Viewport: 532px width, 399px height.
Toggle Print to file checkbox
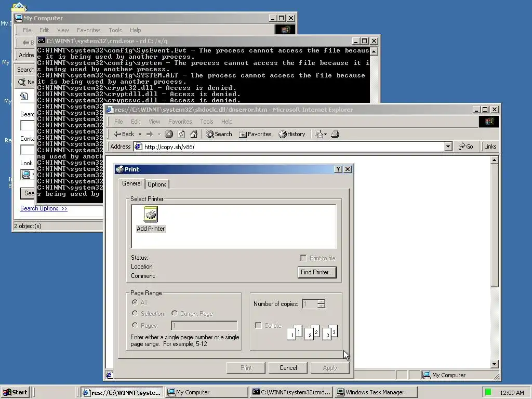[303, 258]
